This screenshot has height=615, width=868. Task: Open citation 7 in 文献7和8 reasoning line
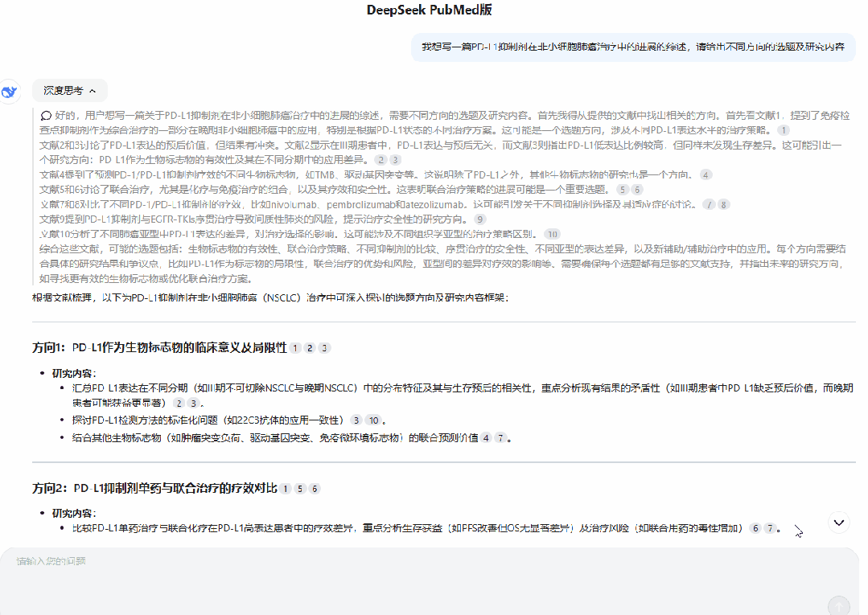coord(710,205)
